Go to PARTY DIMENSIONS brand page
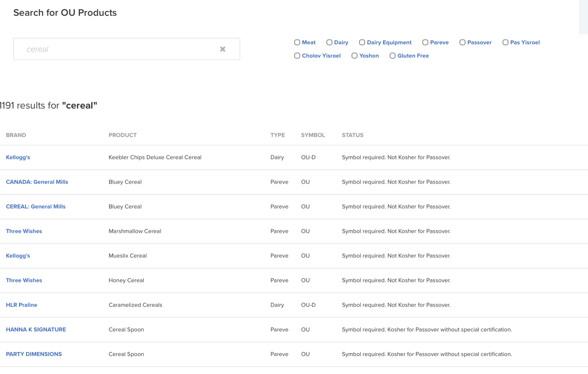 (x=34, y=354)
